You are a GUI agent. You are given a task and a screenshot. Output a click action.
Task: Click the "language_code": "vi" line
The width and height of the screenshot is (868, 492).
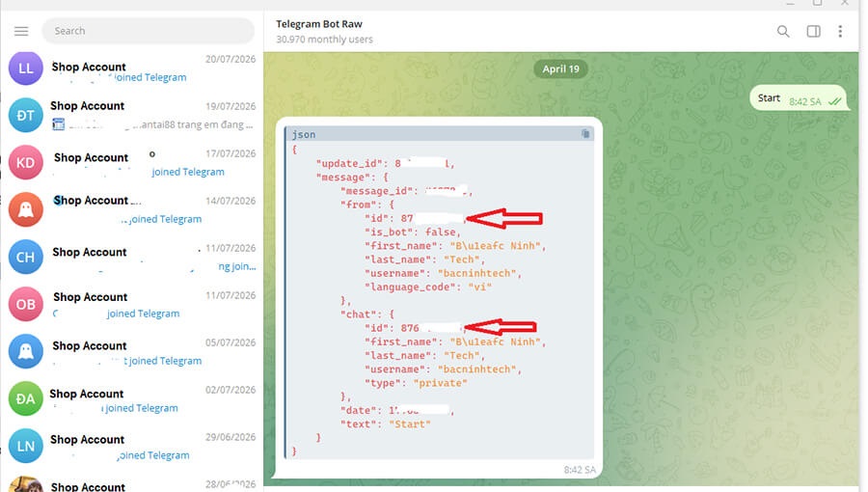428,287
